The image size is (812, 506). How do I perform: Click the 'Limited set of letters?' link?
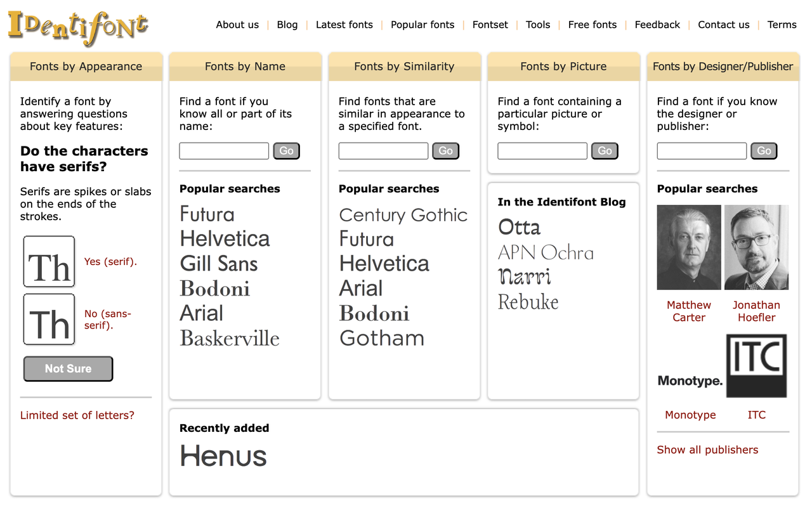[x=77, y=415]
